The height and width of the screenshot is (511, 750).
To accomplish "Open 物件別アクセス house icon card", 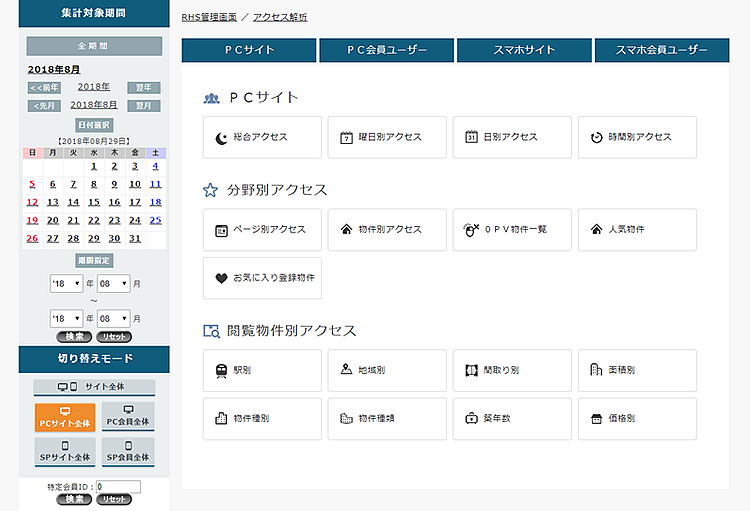I will tap(387, 230).
